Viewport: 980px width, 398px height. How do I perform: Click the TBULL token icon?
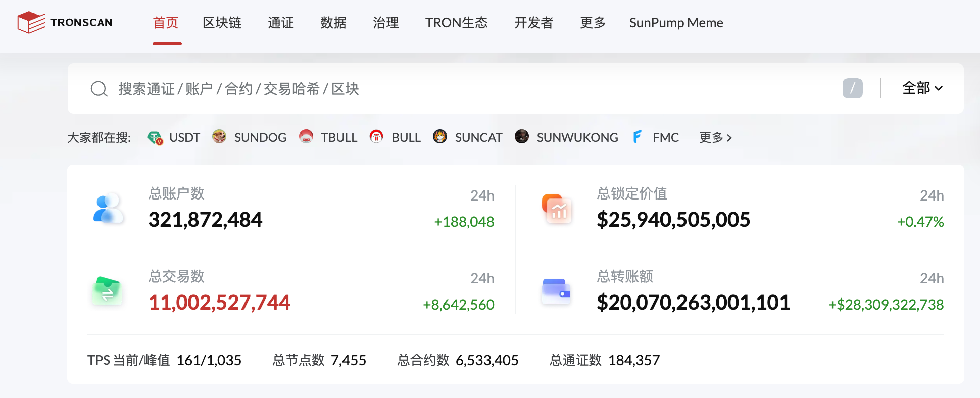[306, 136]
